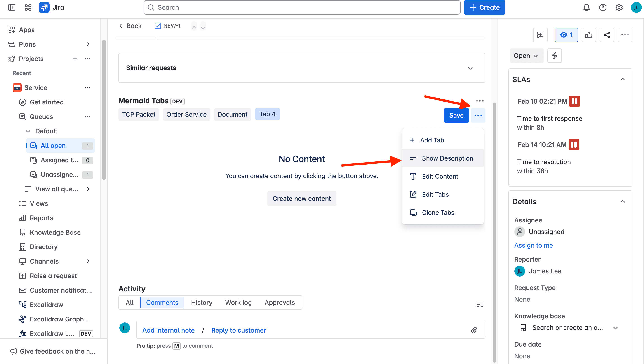Collapse the Details panel
The image size is (644, 364).
pos(623,202)
